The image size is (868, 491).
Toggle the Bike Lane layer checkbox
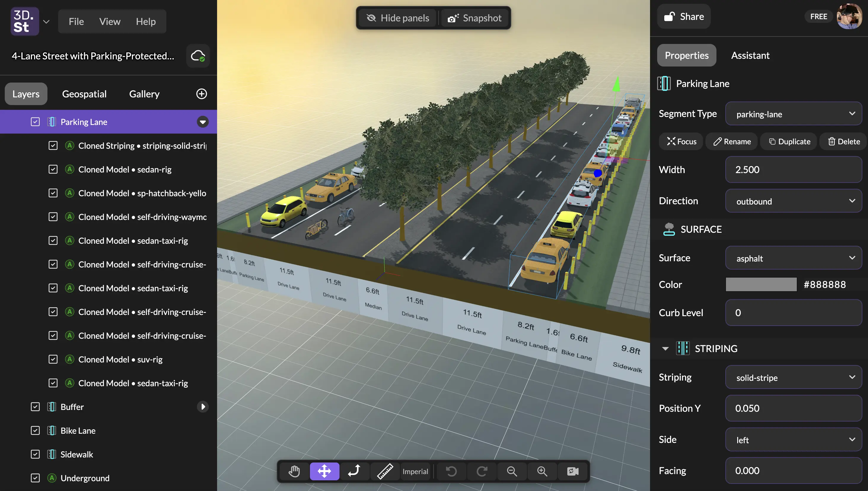(x=35, y=430)
